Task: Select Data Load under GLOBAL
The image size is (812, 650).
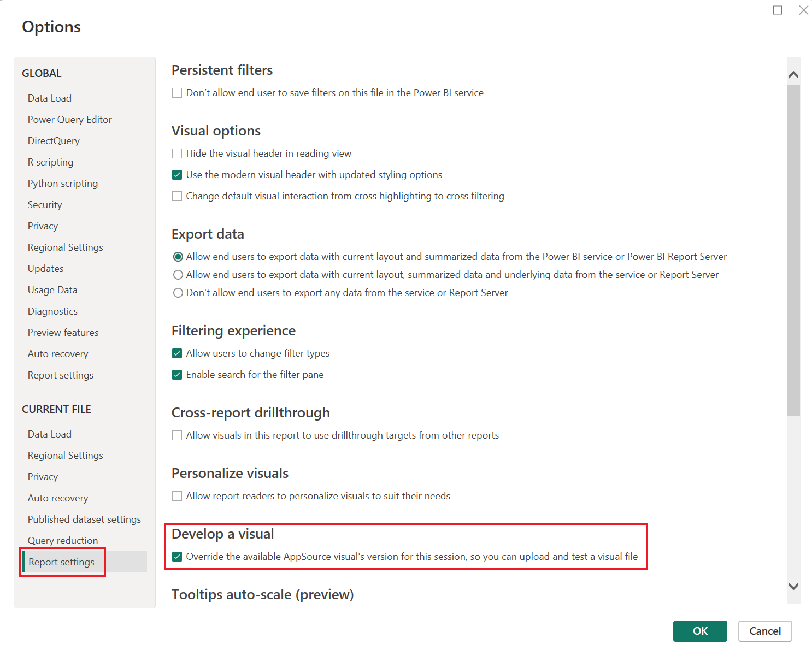Action: pos(49,98)
